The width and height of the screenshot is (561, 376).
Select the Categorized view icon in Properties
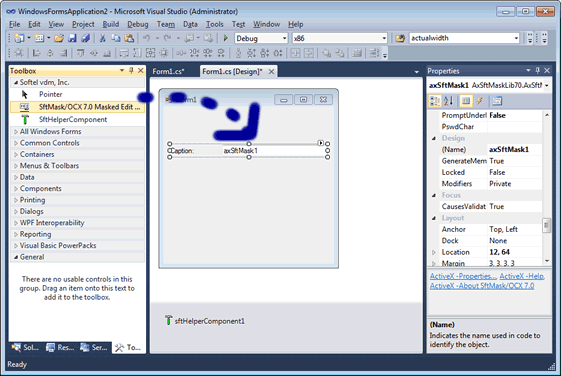435,101
